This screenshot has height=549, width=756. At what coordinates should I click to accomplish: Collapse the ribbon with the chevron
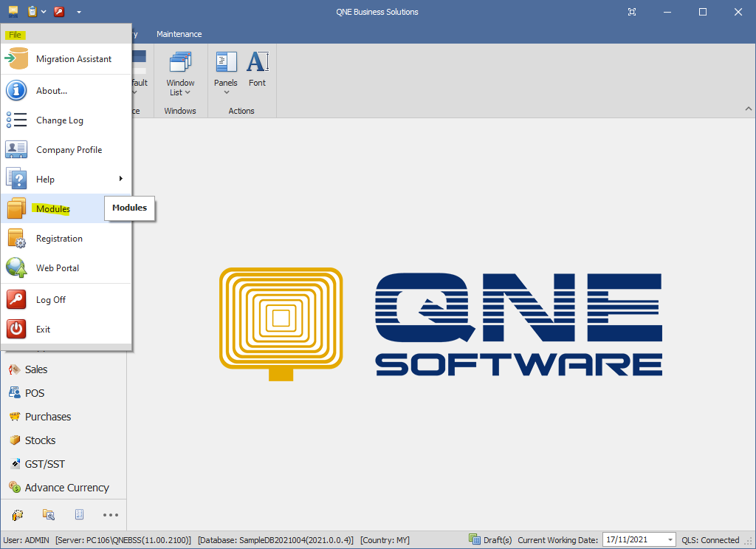pyautogui.click(x=749, y=109)
